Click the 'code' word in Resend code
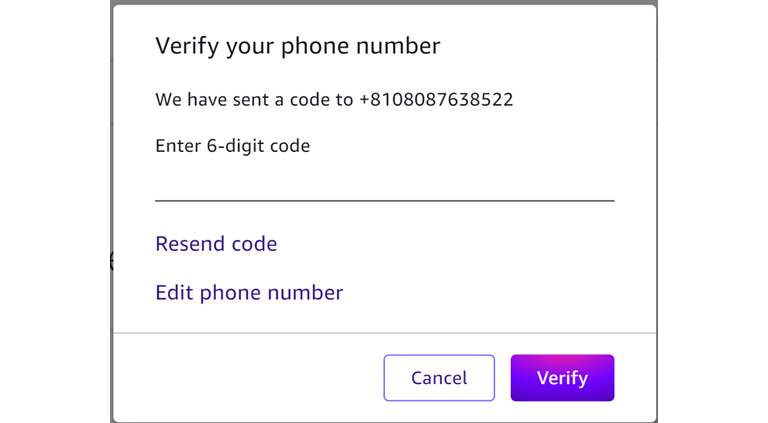 click(x=254, y=244)
